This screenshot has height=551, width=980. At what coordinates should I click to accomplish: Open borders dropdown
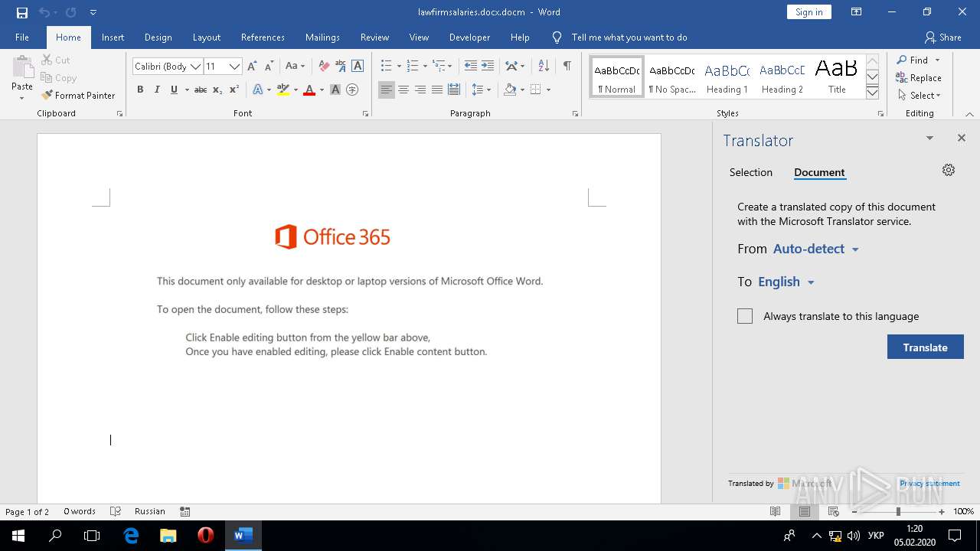[548, 90]
